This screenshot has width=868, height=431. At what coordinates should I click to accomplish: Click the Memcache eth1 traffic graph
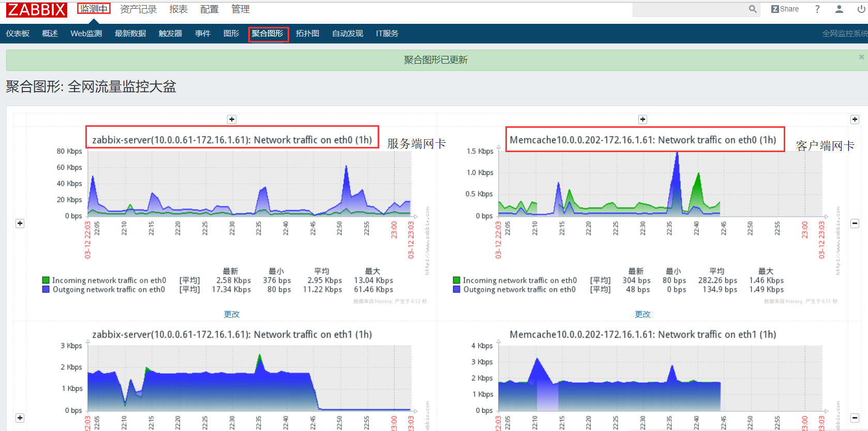point(660,378)
